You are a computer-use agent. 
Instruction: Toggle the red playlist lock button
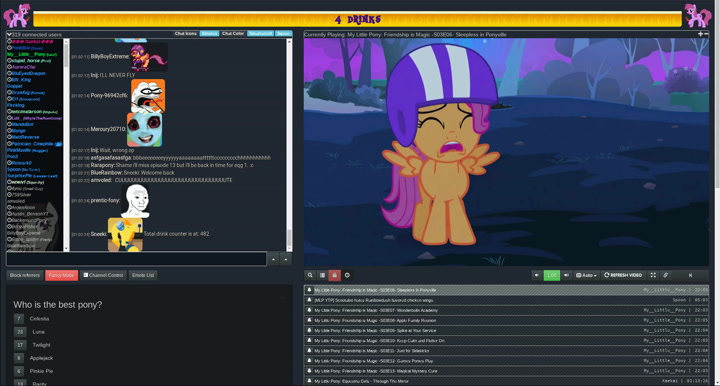point(335,275)
